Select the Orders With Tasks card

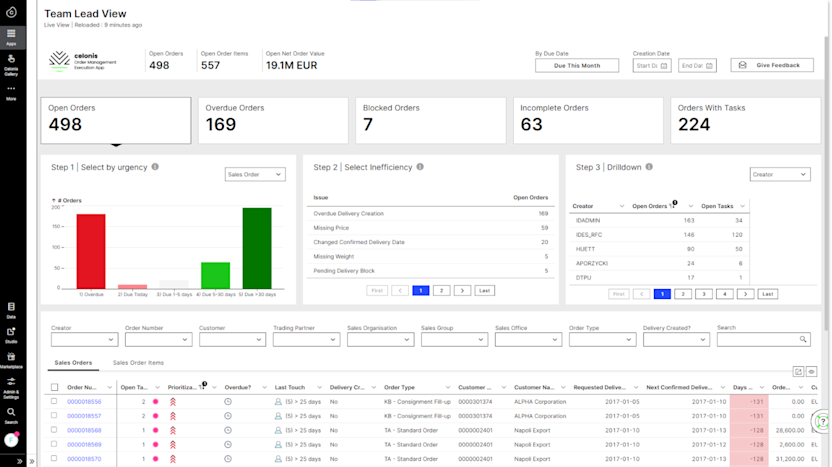pyautogui.click(x=746, y=120)
